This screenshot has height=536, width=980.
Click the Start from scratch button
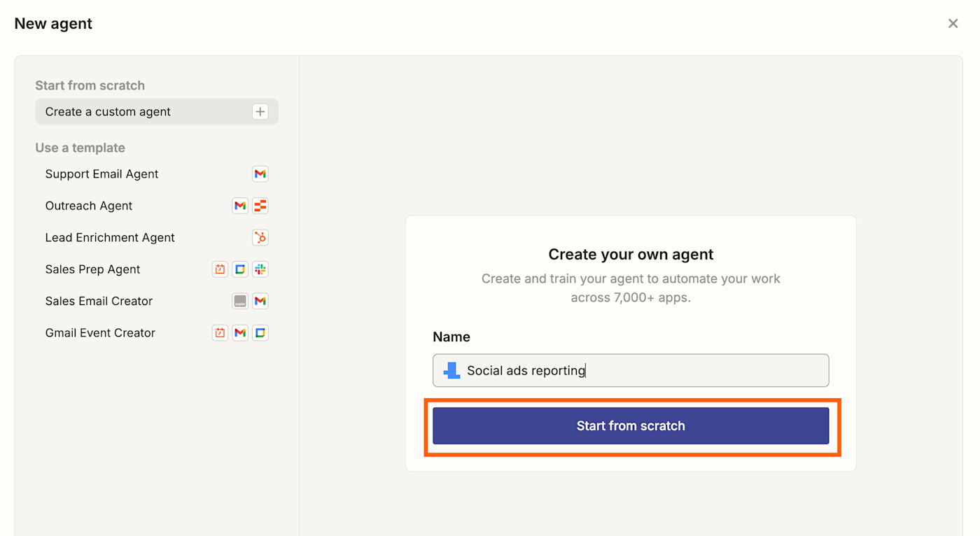(631, 425)
